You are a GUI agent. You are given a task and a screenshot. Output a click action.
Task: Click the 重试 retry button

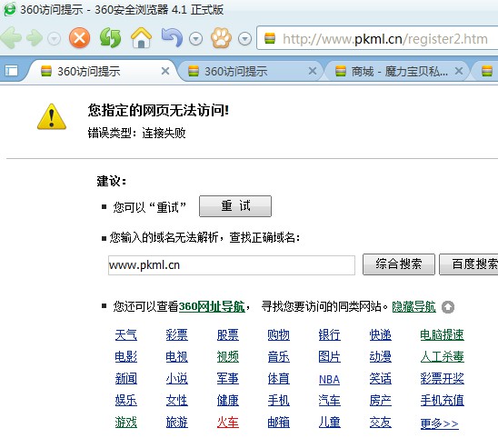(235, 206)
